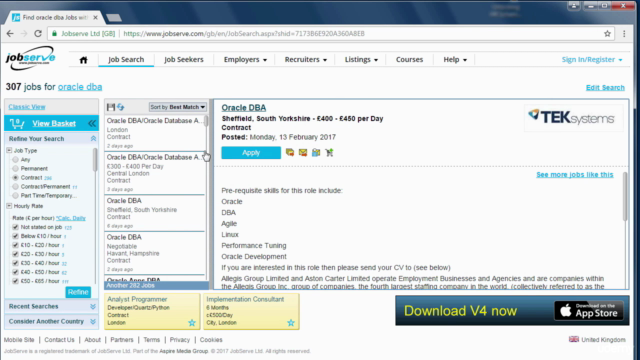Click the refresh results icon beside save
The width and height of the screenshot is (640, 360).
tap(120, 107)
